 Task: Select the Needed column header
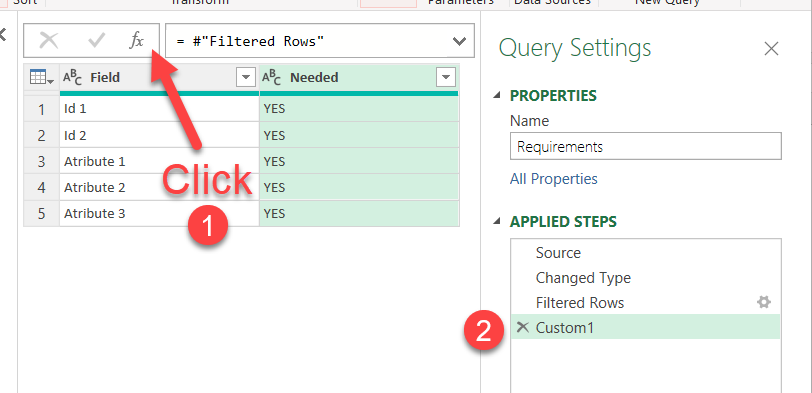point(359,78)
